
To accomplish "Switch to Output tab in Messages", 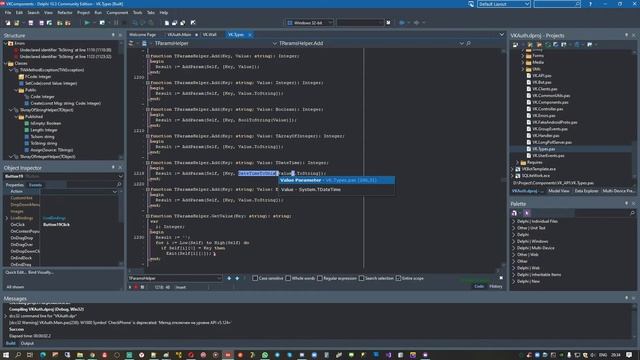I will (x=27, y=344).
